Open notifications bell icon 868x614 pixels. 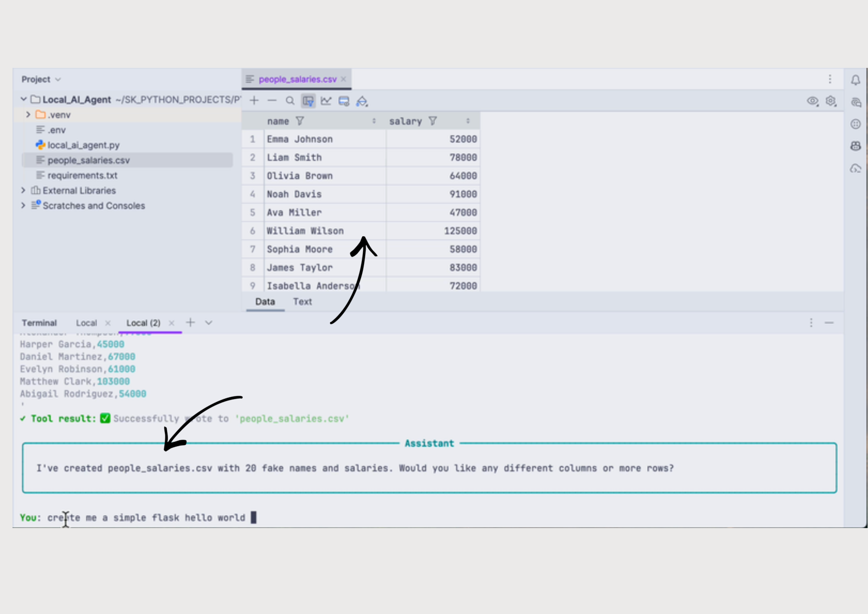click(855, 80)
